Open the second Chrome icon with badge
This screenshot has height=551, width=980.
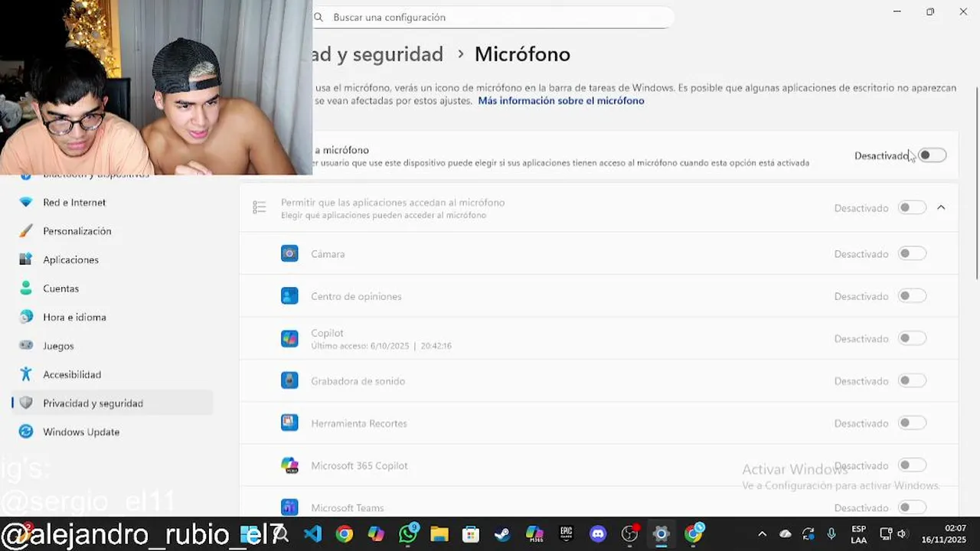[x=694, y=533]
